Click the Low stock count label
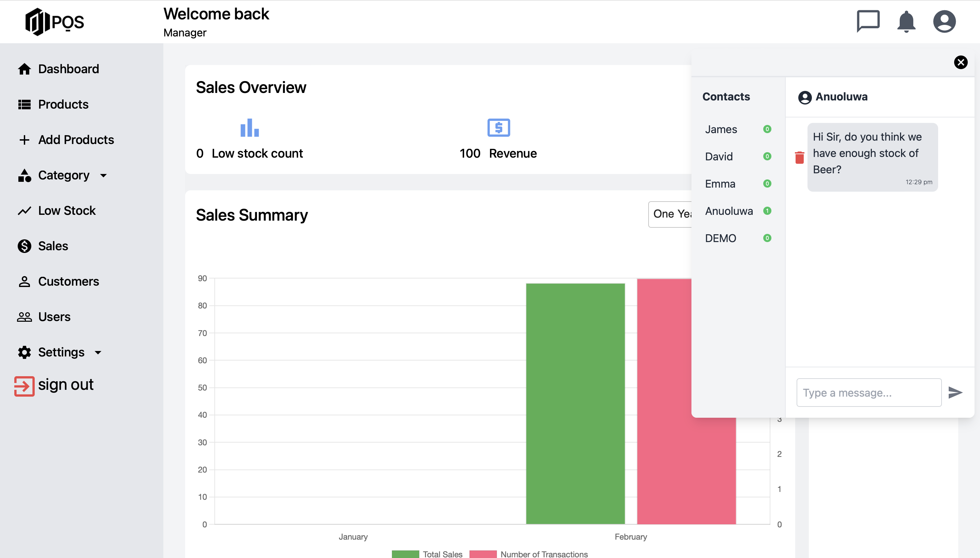The width and height of the screenshot is (980, 558). 257,153
